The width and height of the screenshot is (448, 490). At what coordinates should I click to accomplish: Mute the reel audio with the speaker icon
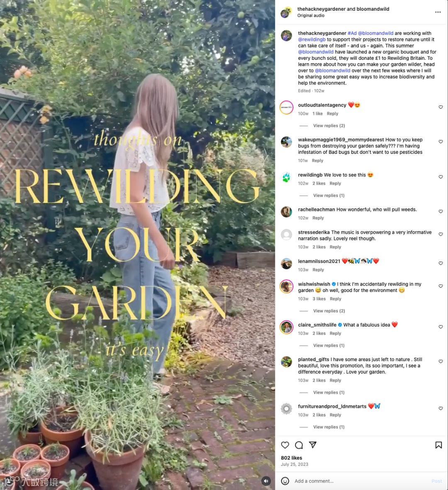click(266, 481)
